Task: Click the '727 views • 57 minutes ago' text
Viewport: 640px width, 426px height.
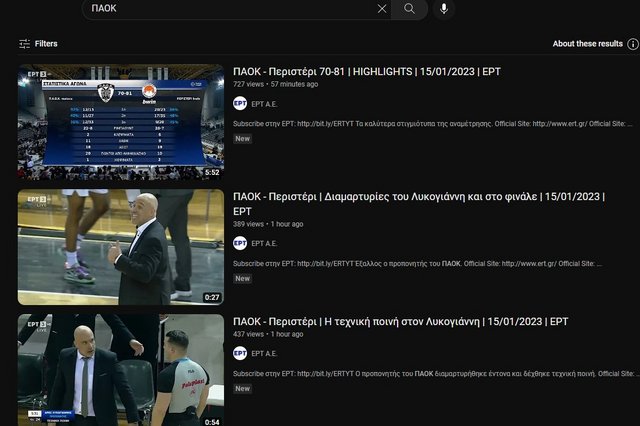Action: 276,84
